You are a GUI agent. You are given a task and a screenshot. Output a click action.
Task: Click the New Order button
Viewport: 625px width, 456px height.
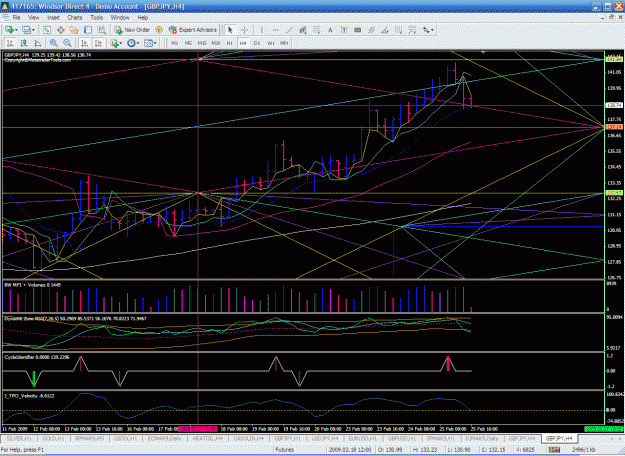coord(132,30)
